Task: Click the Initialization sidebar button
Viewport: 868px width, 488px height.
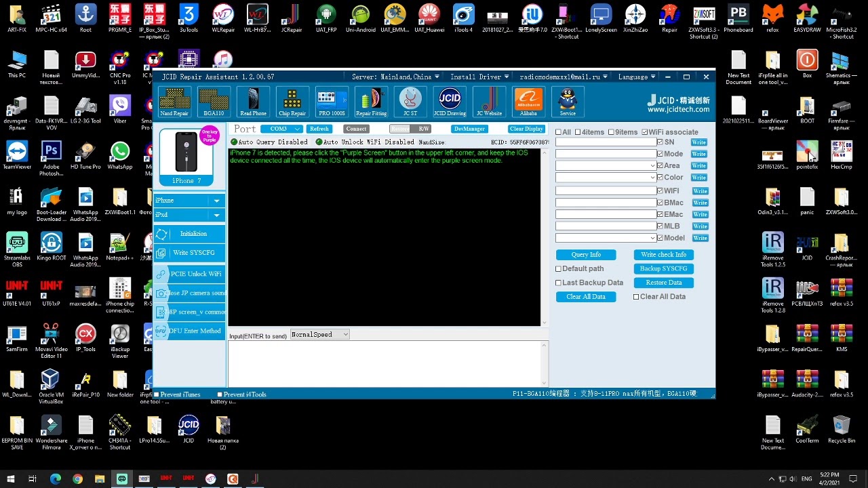Action: (x=189, y=234)
